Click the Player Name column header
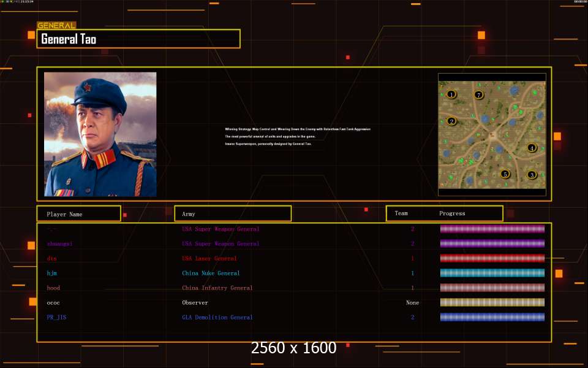 point(79,213)
